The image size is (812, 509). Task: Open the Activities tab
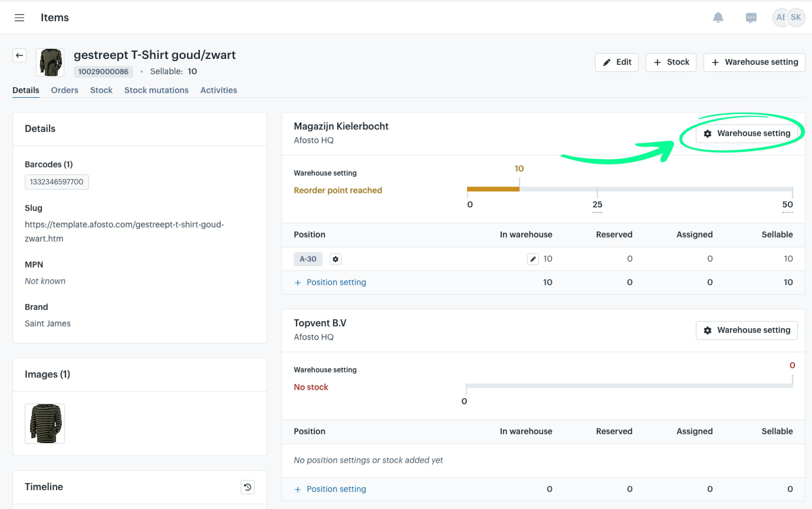[218, 90]
